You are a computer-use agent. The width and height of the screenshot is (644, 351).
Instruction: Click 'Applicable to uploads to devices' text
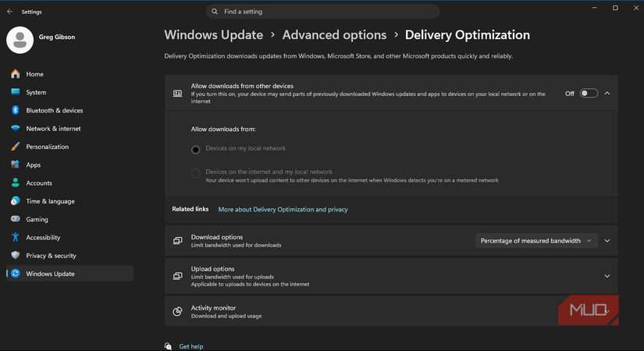tap(250, 284)
